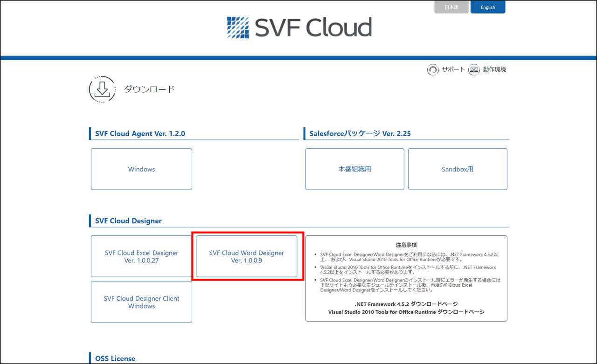Click the OSS License section heading
This screenshot has height=364, width=597.
pos(115,358)
